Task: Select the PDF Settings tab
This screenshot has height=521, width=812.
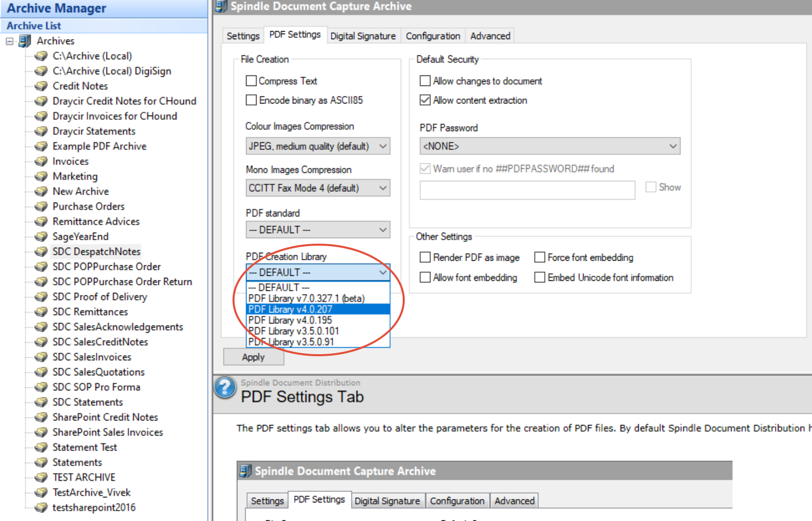Action: [x=295, y=35]
